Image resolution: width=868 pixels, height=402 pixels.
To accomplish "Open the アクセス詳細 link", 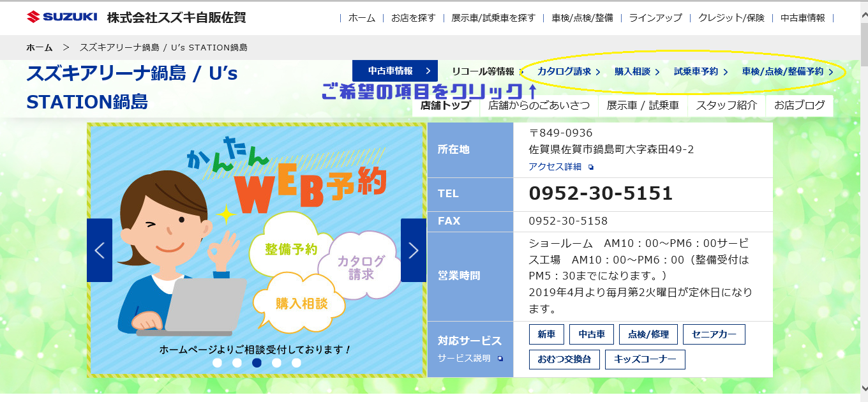I will pyautogui.click(x=555, y=167).
